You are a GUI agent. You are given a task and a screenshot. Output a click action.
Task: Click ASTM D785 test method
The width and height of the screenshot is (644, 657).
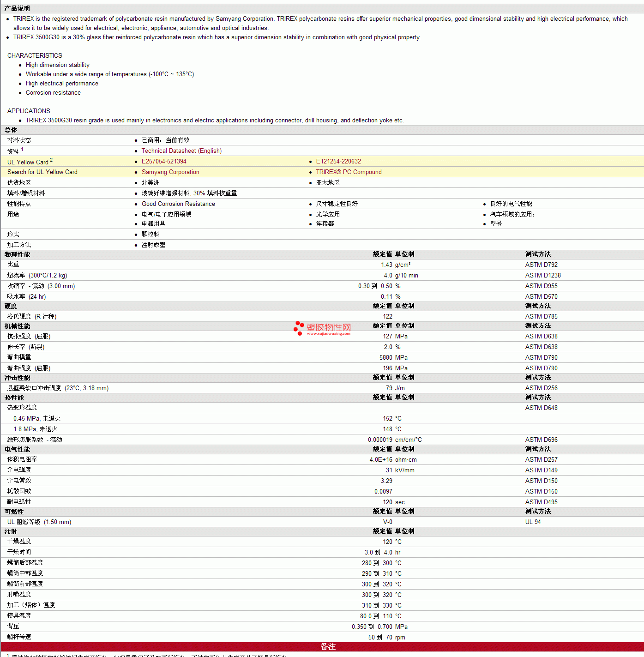click(541, 317)
